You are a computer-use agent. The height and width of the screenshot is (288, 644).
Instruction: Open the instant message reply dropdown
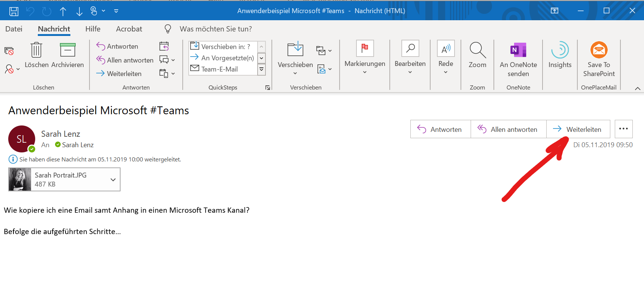click(x=167, y=60)
